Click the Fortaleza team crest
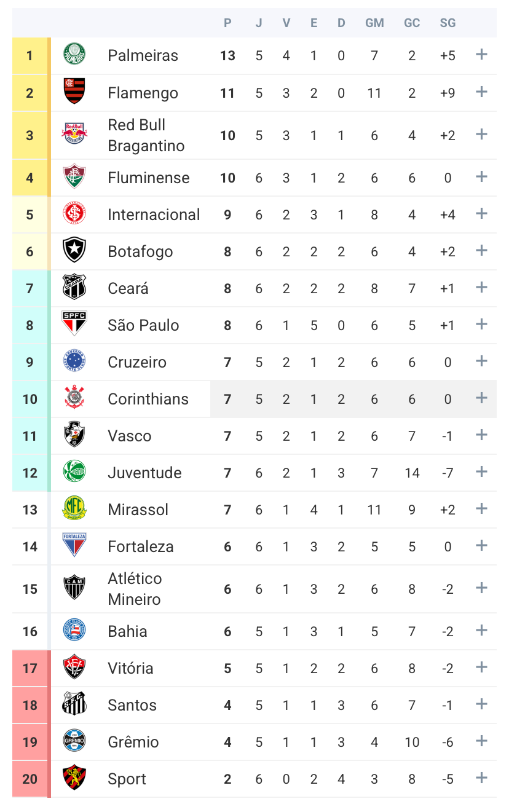The height and width of the screenshot is (812, 509). pyautogui.click(x=74, y=545)
